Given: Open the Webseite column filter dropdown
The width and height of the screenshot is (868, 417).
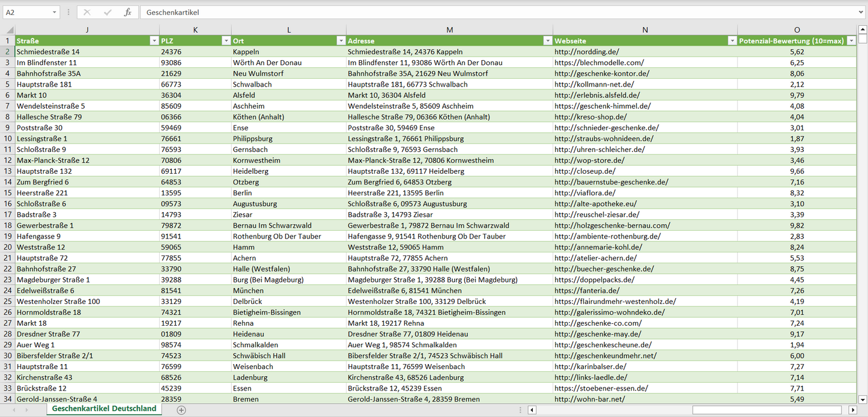Looking at the screenshot, I should click(732, 41).
